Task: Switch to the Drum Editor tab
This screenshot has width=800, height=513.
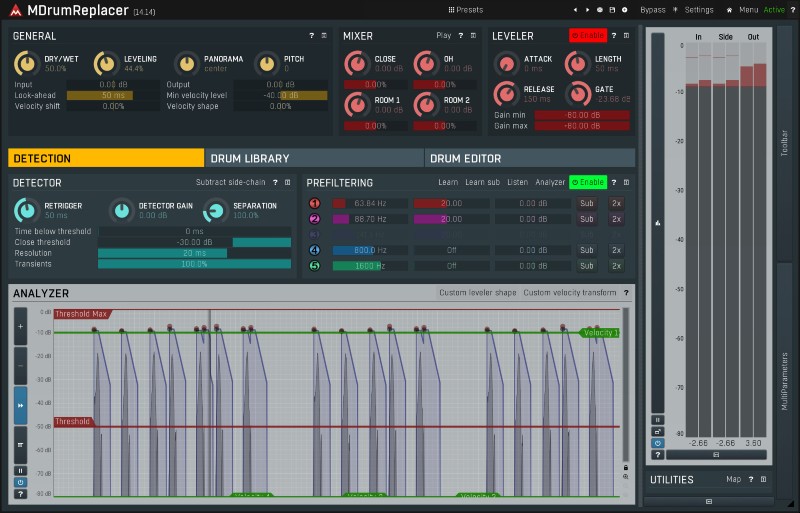Action: 530,158
